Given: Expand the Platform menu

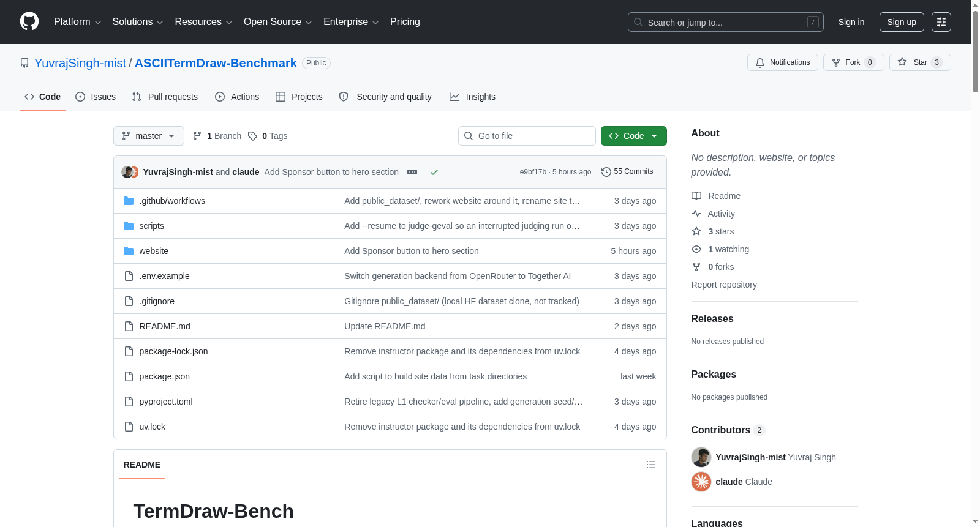Looking at the screenshot, I should coord(78,22).
